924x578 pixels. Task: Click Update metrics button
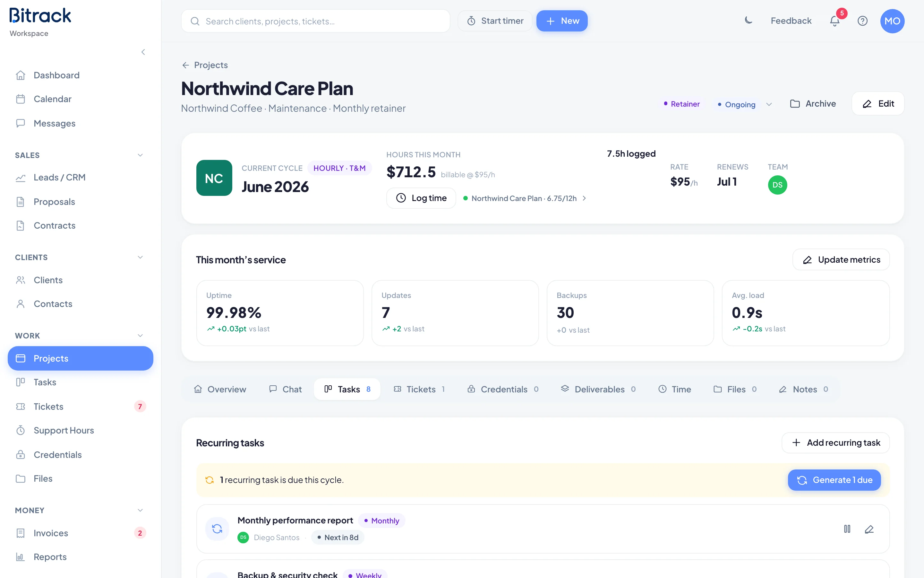click(x=841, y=259)
